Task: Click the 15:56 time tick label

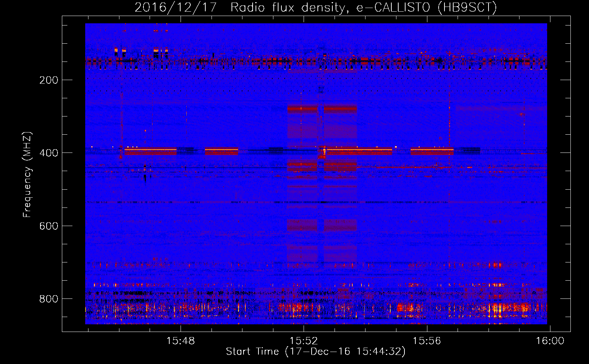Action: 427,341
